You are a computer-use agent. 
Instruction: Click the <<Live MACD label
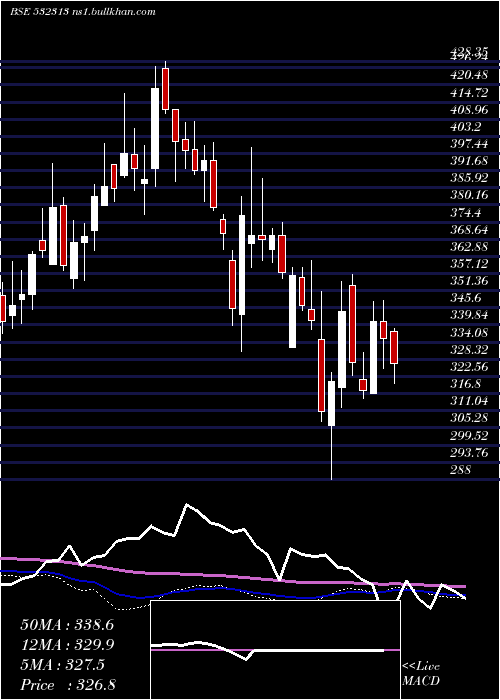tap(421, 673)
